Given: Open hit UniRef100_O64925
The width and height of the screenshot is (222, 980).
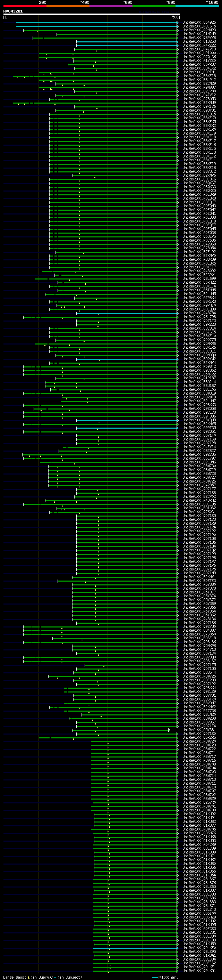Looking at the screenshot, I should pyautogui.click(x=199, y=23).
